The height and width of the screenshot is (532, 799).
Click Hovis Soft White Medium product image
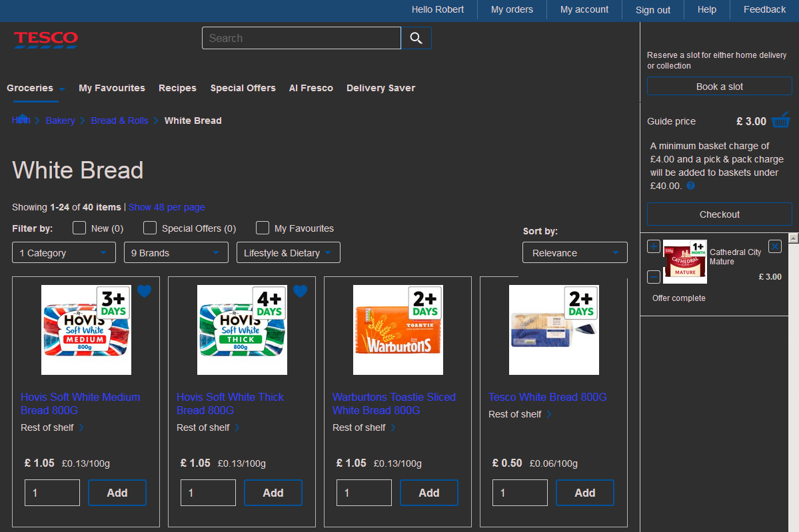click(x=86, y=330)
